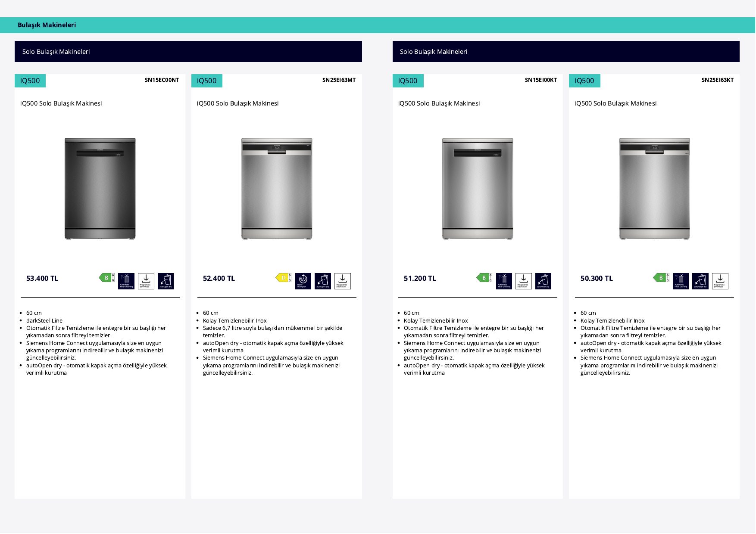
Task: Click autoOpen dry icon for SN15EI00KT
Action: 543,281
